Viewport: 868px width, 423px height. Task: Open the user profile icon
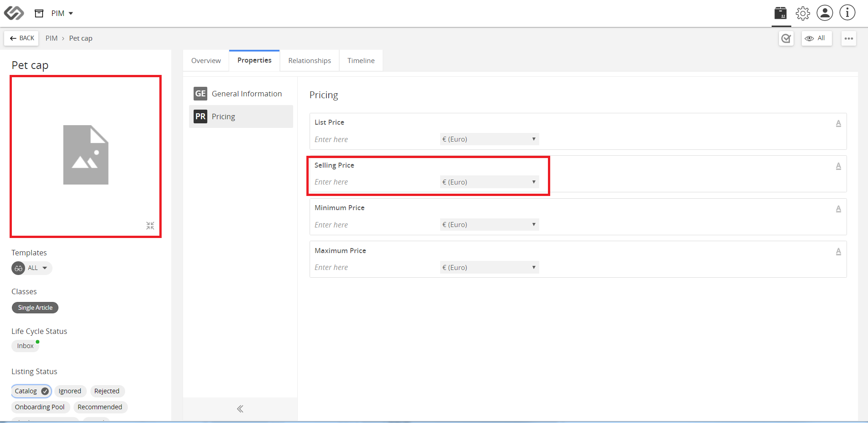[x=825, y=13]
